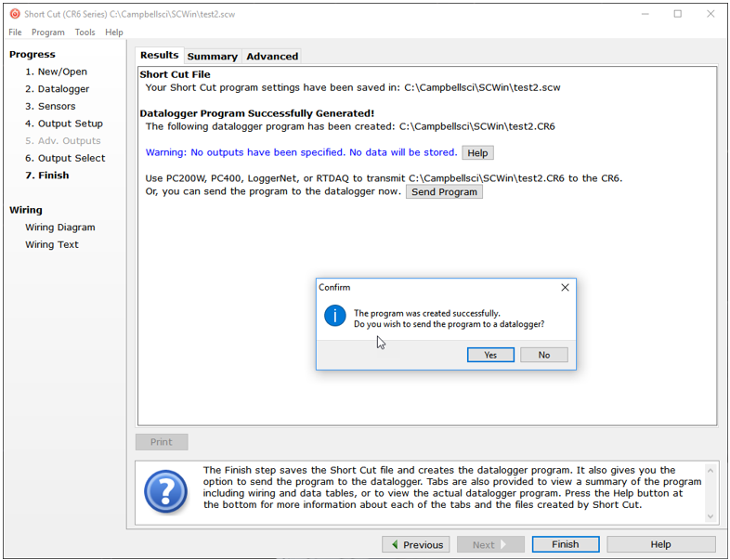Click the Send Program button
730x560 pixels.
(444, 192)
